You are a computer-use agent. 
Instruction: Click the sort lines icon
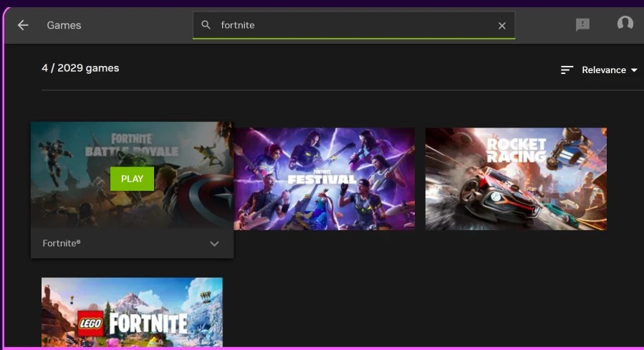coord(567,70)
